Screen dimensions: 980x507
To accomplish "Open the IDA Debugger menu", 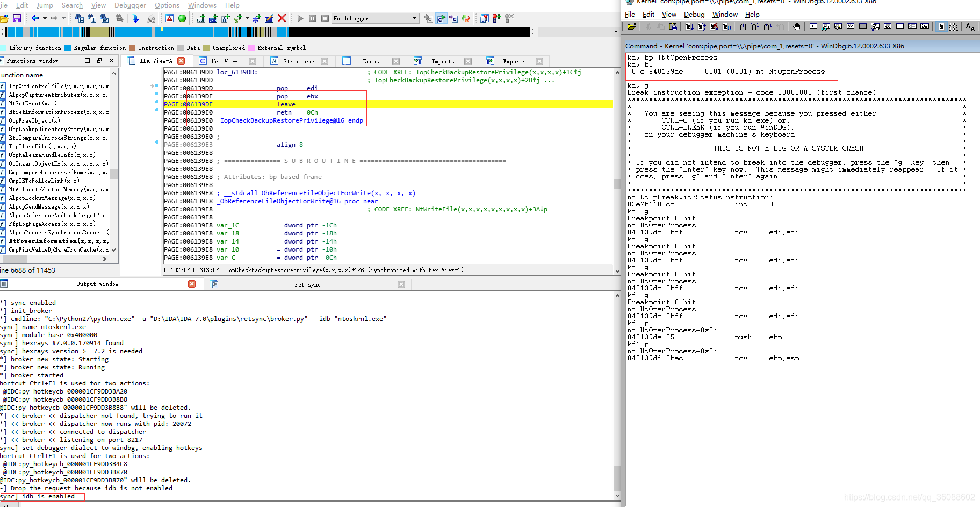I will pos(130,5).
